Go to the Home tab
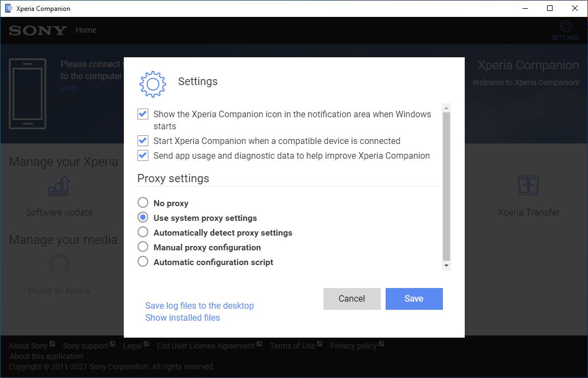588x378 pixels. pyautogui.click(x=86, y=30)
